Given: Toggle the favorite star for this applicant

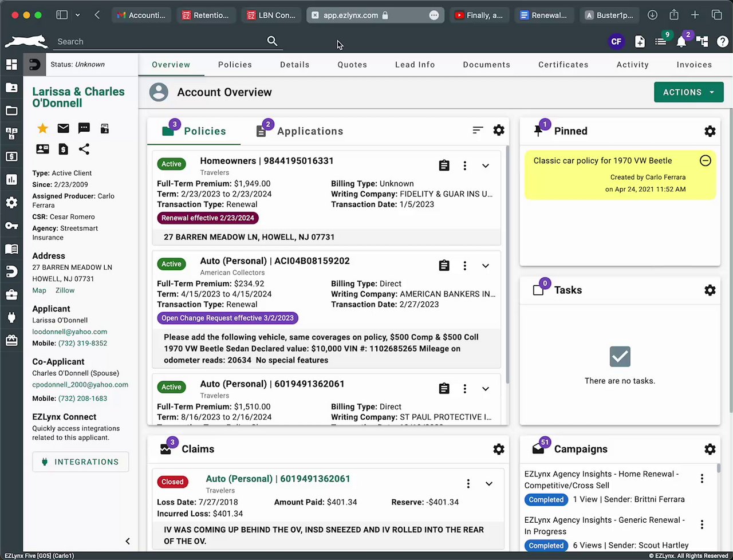Looking at the screenshot, I should click(x=42, y=128).
